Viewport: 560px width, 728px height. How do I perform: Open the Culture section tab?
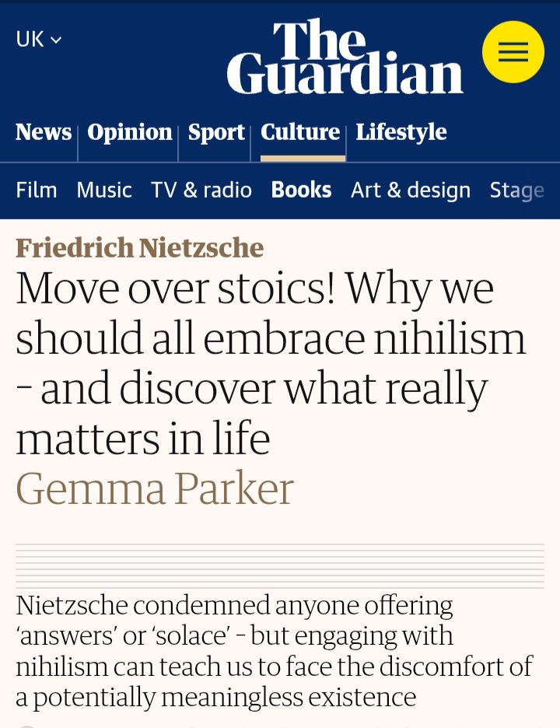[300, 132]
